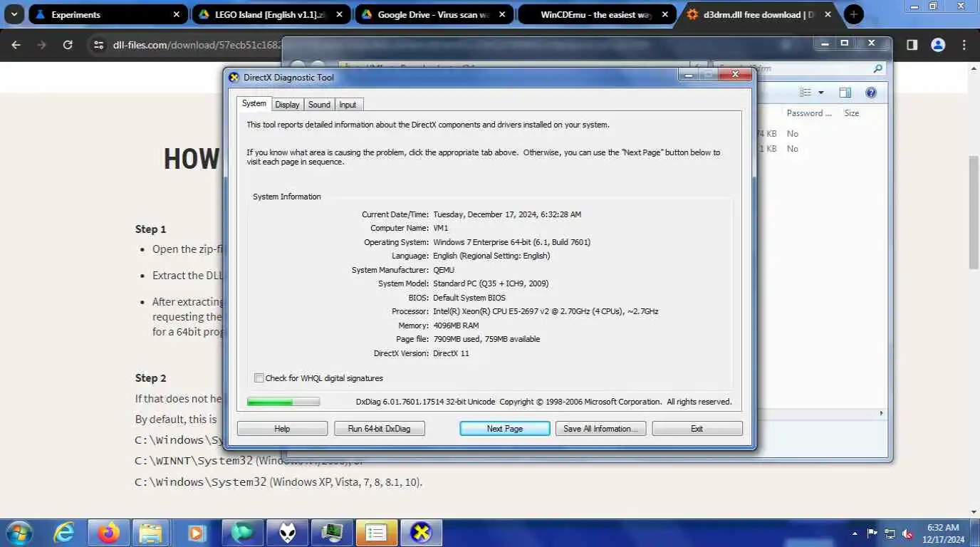Open Internet Explorer from taskbar
The height and width of the screenshot is (547, 980).
point(65,532)
